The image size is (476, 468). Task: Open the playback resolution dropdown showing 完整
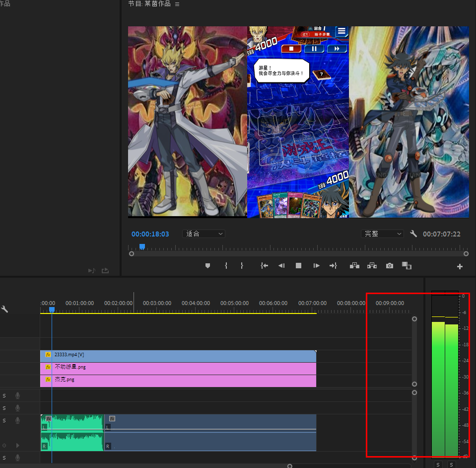[x=382, y=234]
